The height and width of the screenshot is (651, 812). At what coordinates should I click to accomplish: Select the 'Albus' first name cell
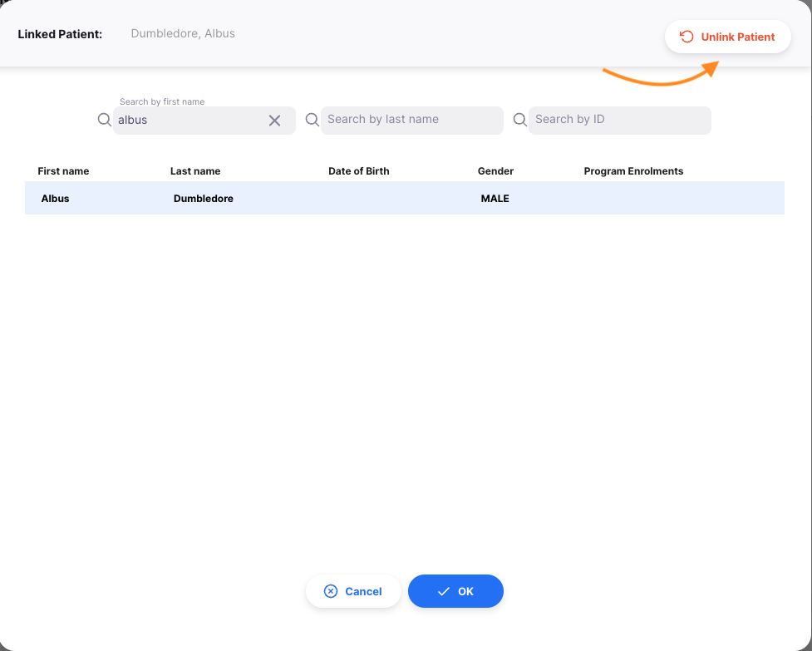56,199
